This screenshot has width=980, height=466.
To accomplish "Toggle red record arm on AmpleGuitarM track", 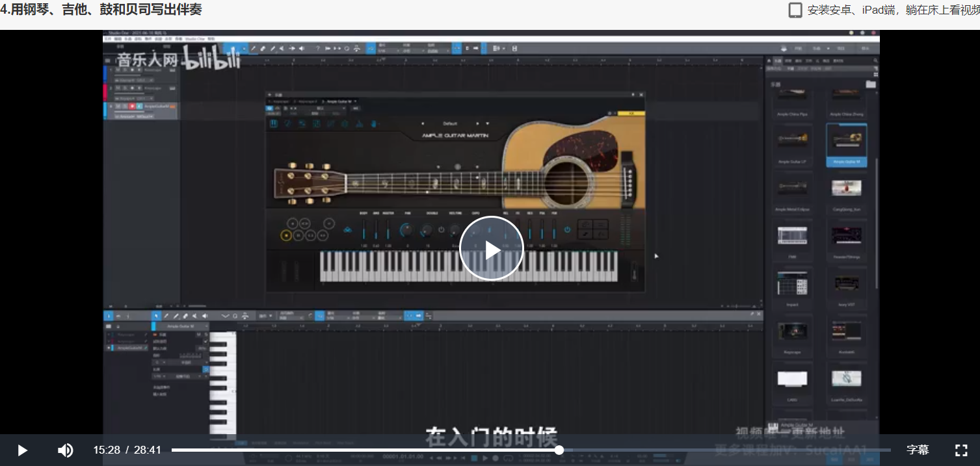I will tap(132, 106).
